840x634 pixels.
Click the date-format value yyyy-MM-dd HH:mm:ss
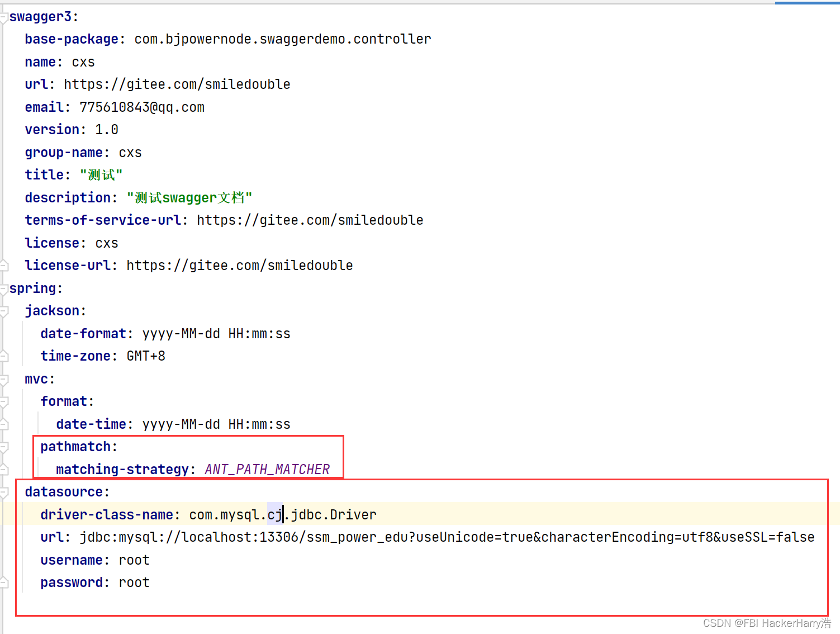coord(216,334)
